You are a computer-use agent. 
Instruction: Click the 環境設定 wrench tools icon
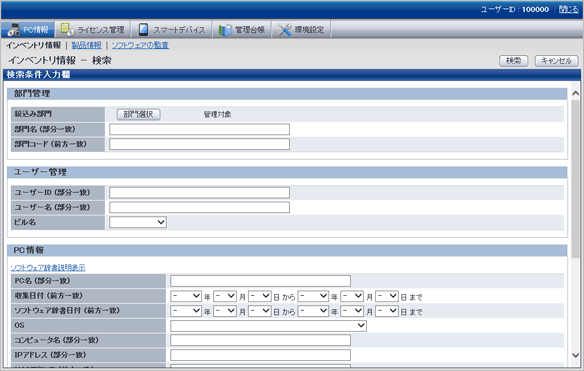pos(285,30)
